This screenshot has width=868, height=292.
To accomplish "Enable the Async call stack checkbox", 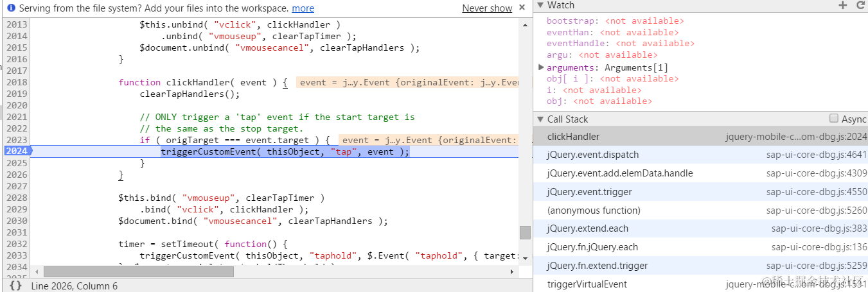I will point(834,119).
